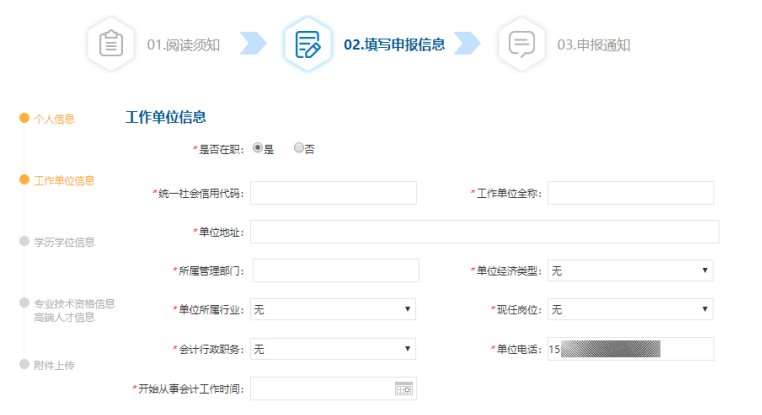The height and width of the screenshot is (415, 762).
Task: Open the calendar picker for 开始从事会计工作时间
Action: coord(403,388)
